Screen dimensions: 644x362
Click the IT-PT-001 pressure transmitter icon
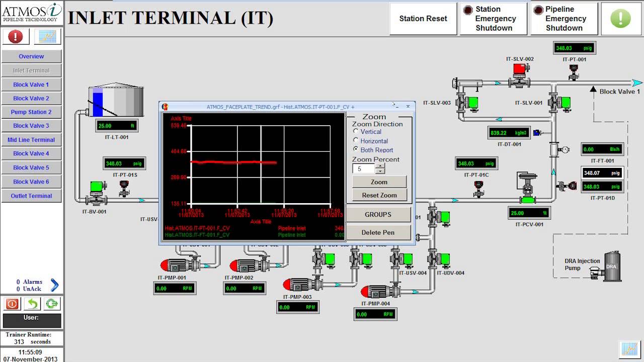[573, 72]
